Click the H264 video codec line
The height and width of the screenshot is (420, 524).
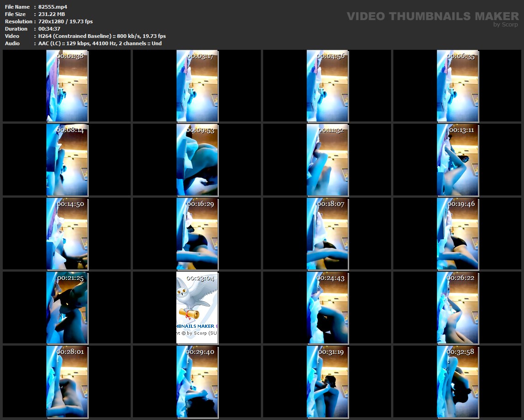click(102, 36)
